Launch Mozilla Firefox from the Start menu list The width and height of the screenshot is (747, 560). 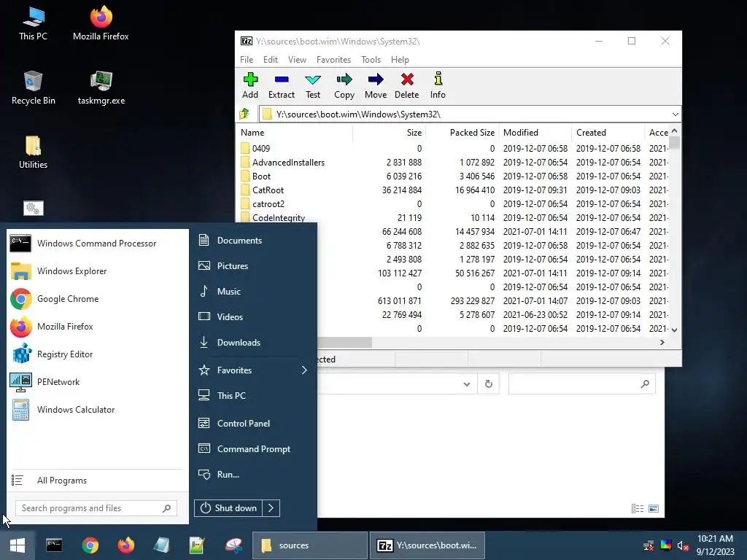[97, 327]
